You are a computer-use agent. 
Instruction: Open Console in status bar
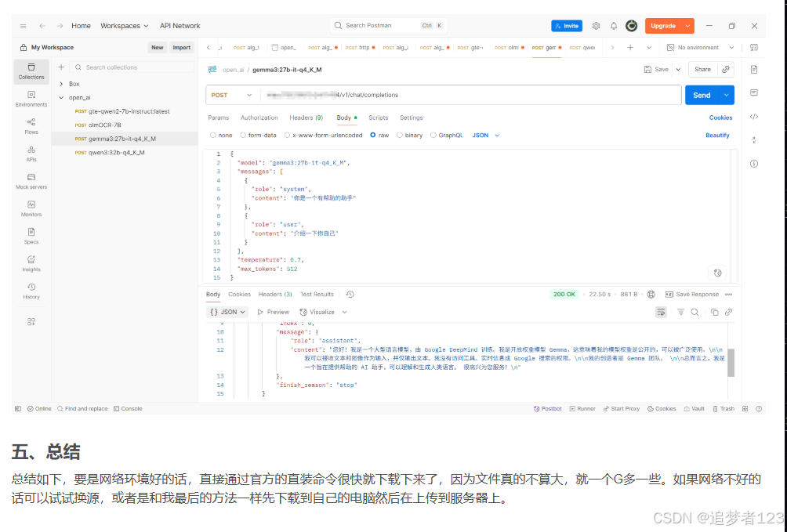point(128,408)
